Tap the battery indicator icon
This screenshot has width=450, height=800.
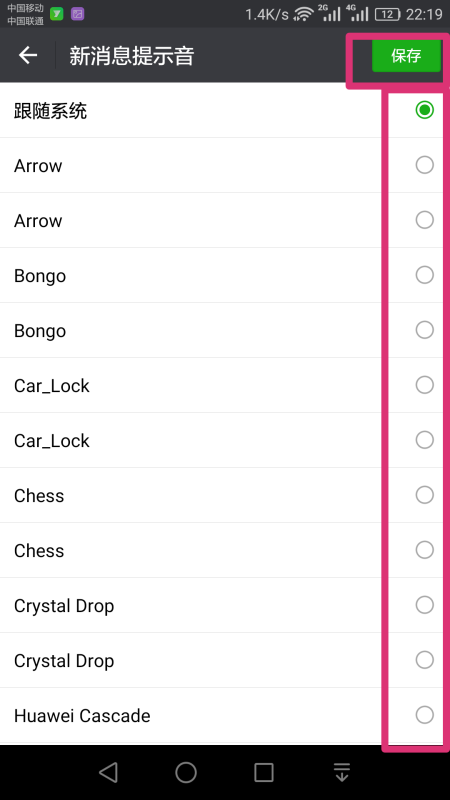coord(388,14)
